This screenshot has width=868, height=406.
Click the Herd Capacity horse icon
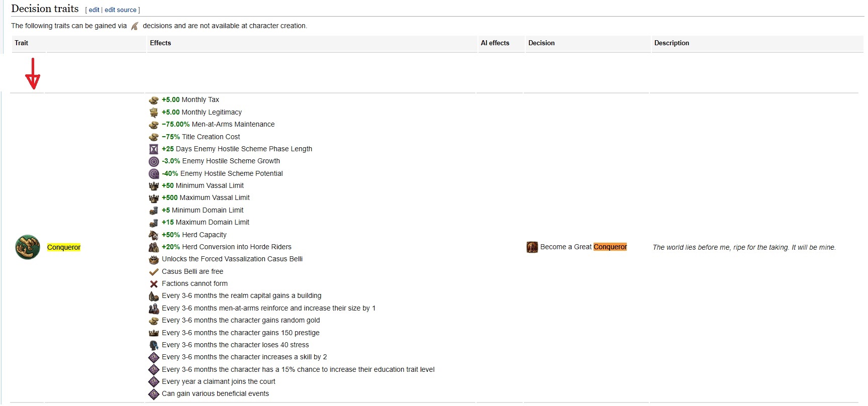[x=154, y=235]
